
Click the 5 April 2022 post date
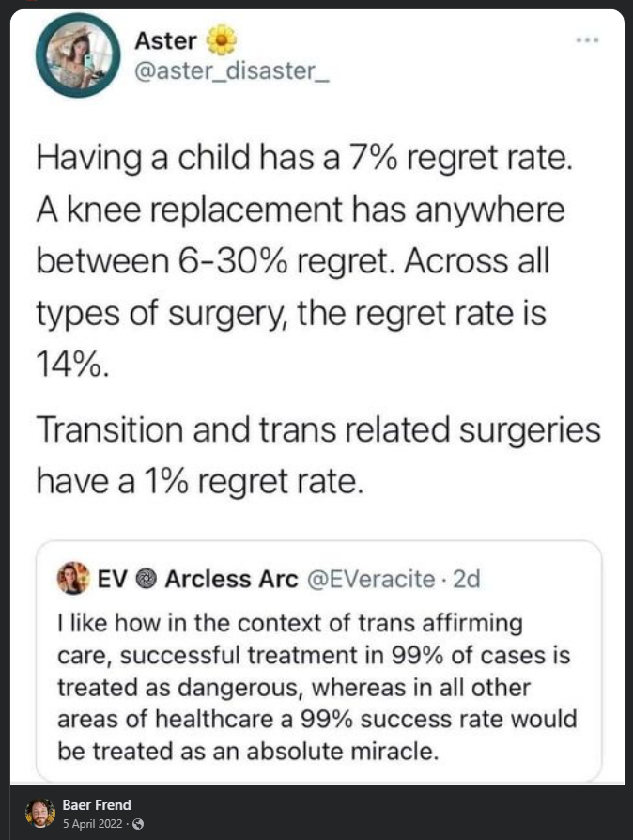(92, 824)
